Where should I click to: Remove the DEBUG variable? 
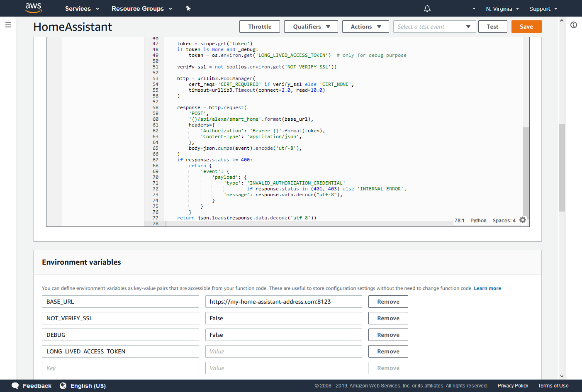pyautogui.click(x=388, y=335)
